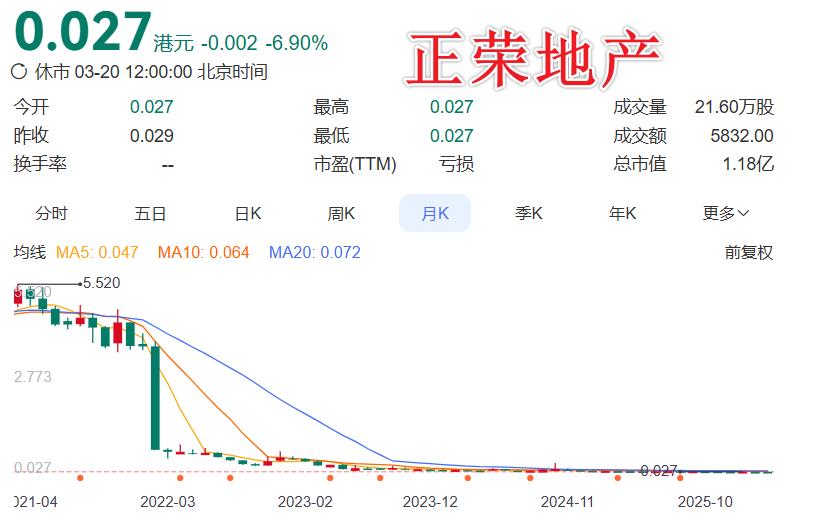
Task: Click the 今开 value 0.027
Action: 152,107
